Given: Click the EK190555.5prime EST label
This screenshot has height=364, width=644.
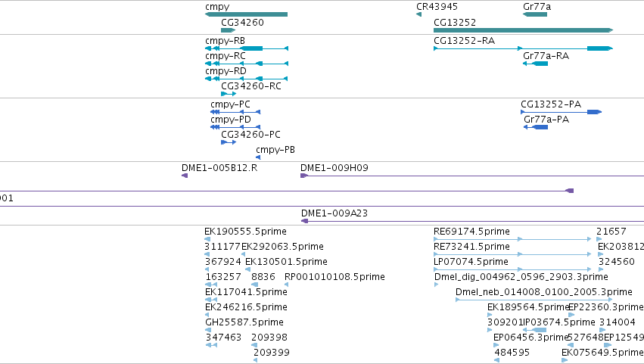Looking at the screenshot, I should pos(246,232).
